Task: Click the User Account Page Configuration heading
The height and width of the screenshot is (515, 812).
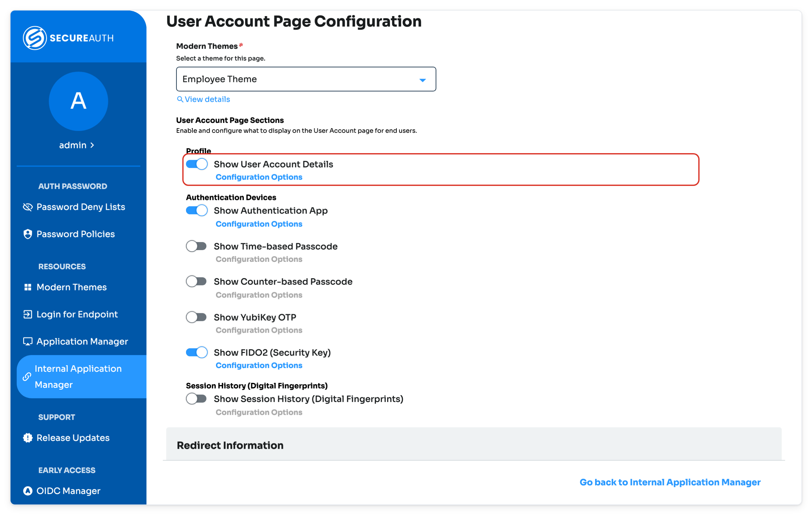Action: click(x=294, y=21)
